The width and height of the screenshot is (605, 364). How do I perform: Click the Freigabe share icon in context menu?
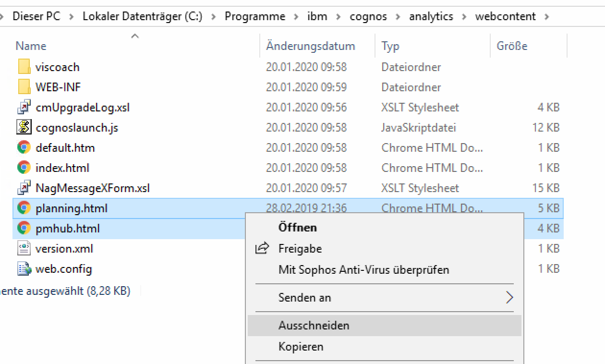pos(262,248)
